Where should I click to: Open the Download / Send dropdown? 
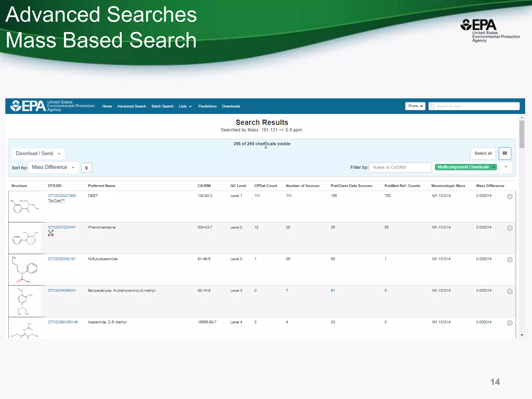coord(38,154)
